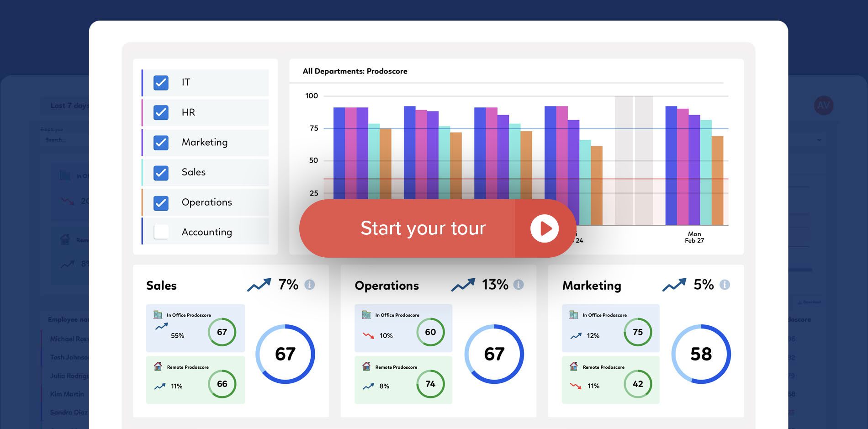868x429 pixels.
Task: Click the 100 y-axis value
Action: pyautogui.click(x=312, y=96)
